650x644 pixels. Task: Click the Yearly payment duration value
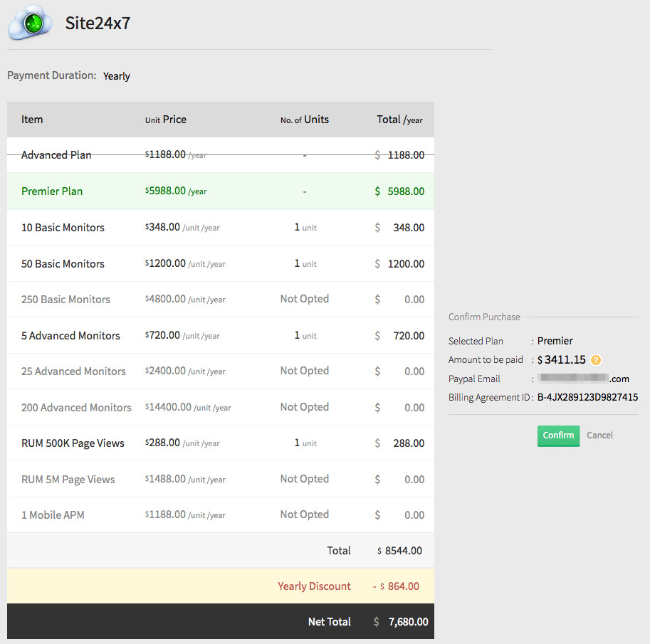[x=116, y=76]
